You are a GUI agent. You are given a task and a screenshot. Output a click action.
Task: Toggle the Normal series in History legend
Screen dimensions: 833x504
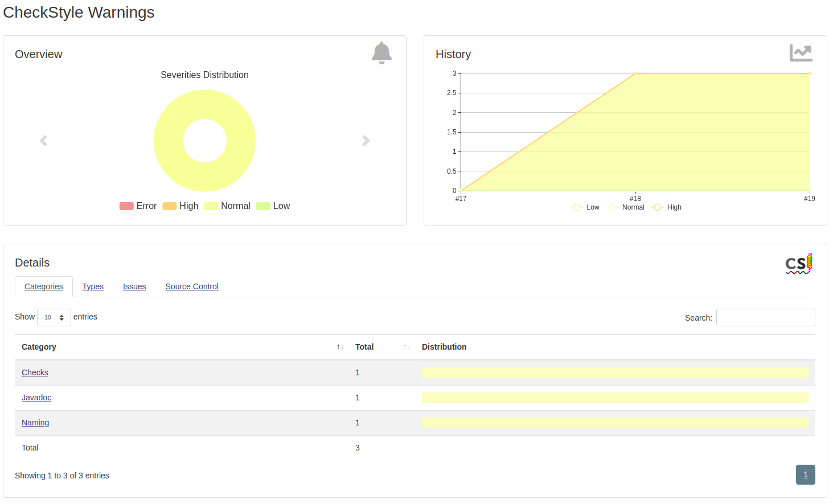pos(626,207)
